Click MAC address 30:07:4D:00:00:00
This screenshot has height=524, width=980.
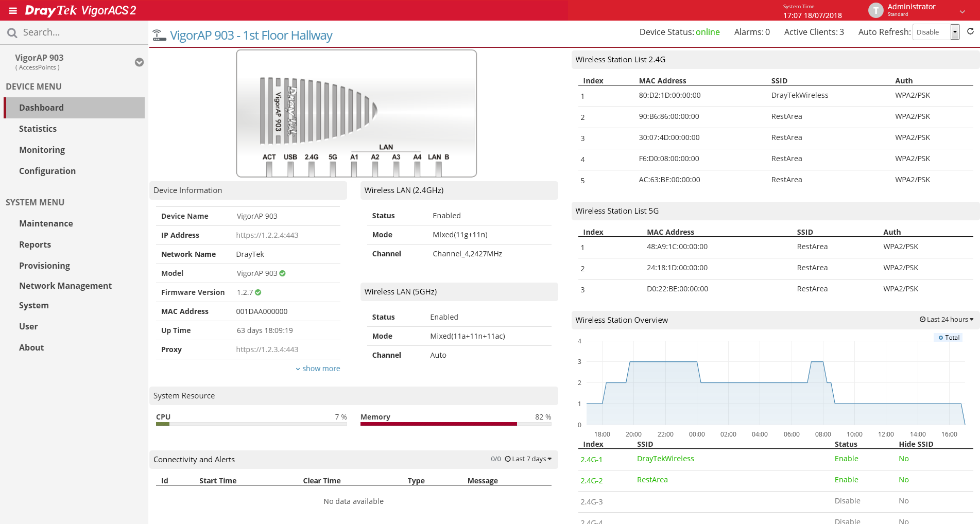click(x=669, y=137)
